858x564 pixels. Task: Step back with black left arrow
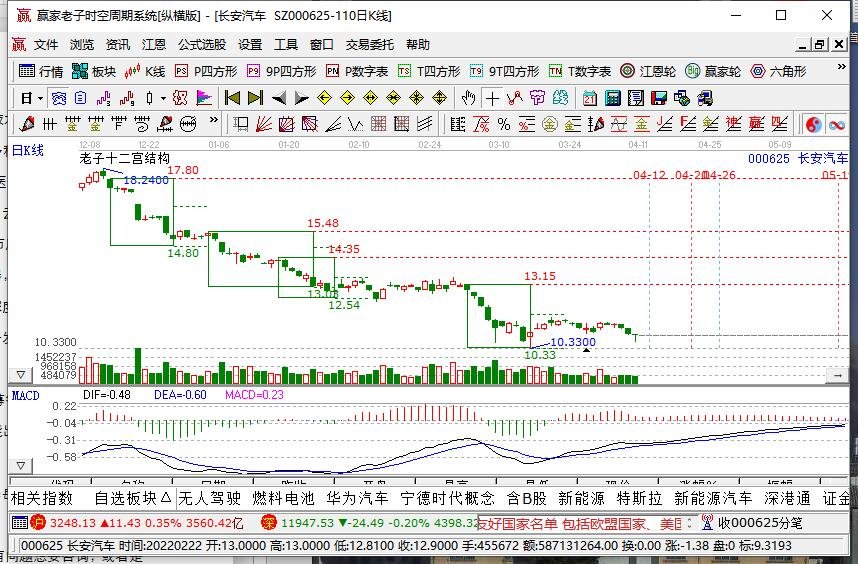(279, 98)
